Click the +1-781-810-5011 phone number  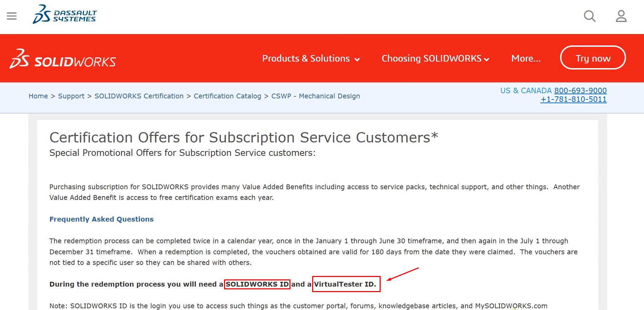573,99
